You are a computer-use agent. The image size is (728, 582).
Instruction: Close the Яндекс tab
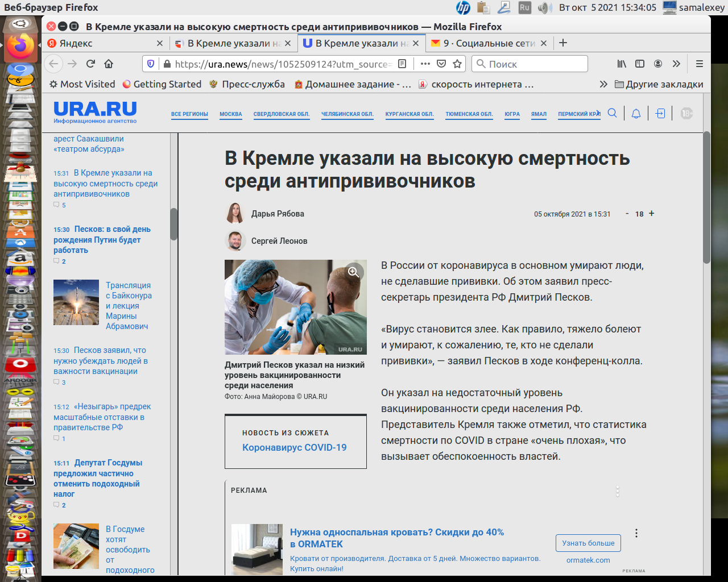(160, 43)
